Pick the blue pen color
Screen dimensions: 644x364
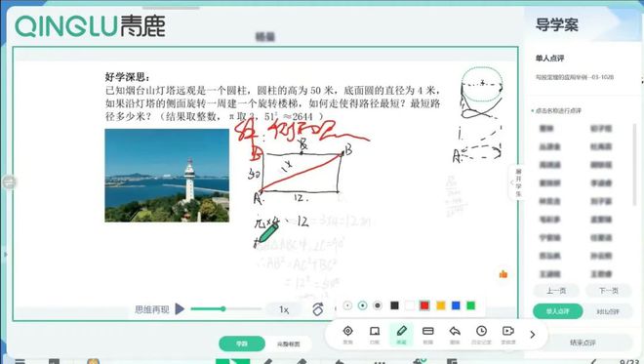(456, 305)
